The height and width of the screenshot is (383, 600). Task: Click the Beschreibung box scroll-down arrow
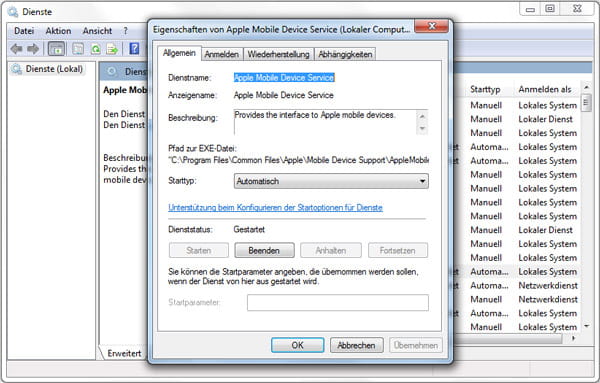pyautogui.click(x=422, y=129)
